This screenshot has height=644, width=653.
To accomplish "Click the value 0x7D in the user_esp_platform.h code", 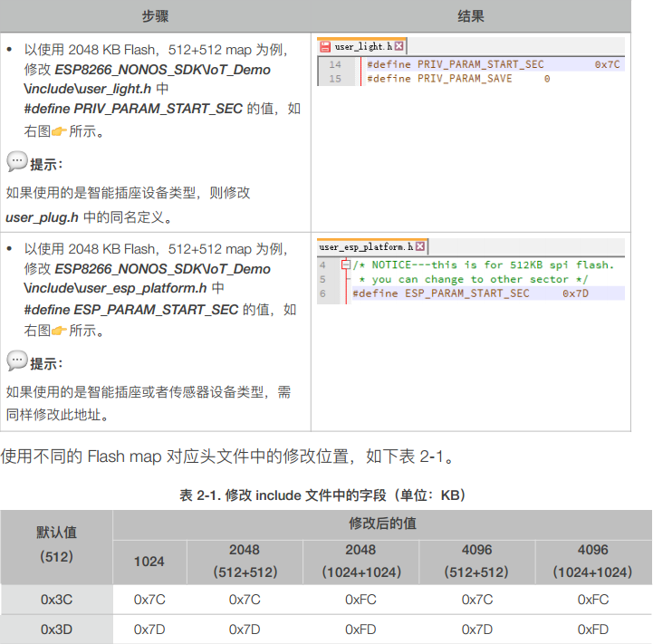I will point(575,293).
